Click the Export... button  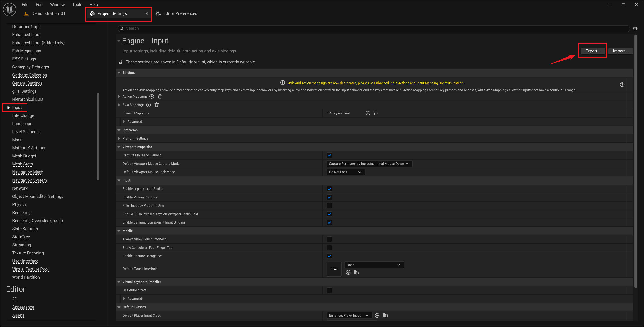(593, 51)
